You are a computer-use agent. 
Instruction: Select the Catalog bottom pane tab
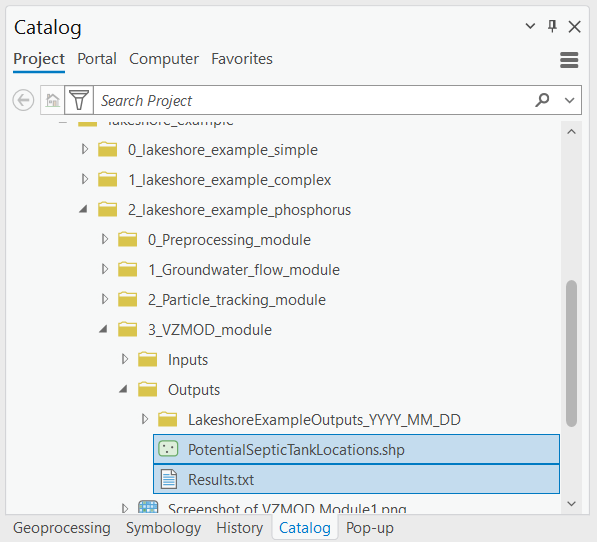(305, 528)
